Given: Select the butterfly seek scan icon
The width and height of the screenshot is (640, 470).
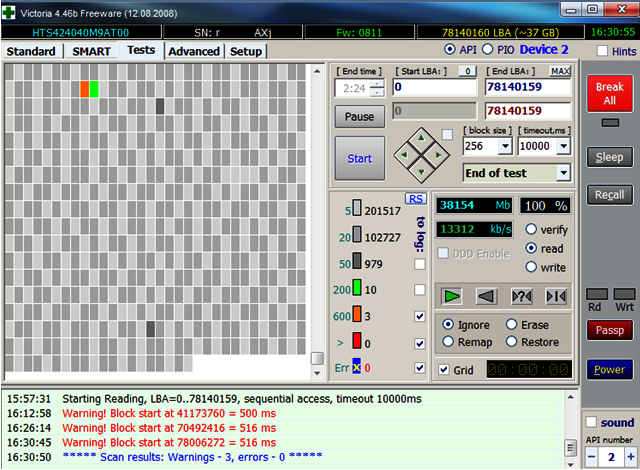Looking at the screenshot, I should tap(555, 296).
